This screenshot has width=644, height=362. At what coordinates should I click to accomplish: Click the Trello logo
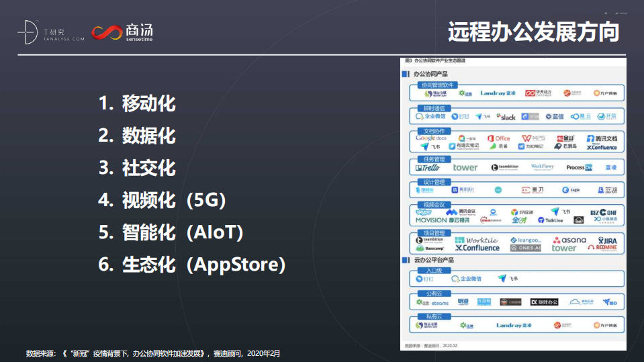pos(428,168)
